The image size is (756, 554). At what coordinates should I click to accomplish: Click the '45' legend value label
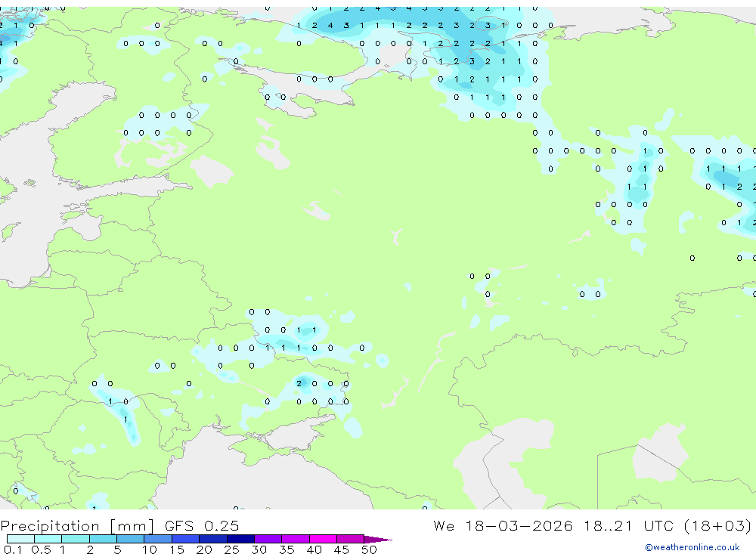click(x=342, y=549)
